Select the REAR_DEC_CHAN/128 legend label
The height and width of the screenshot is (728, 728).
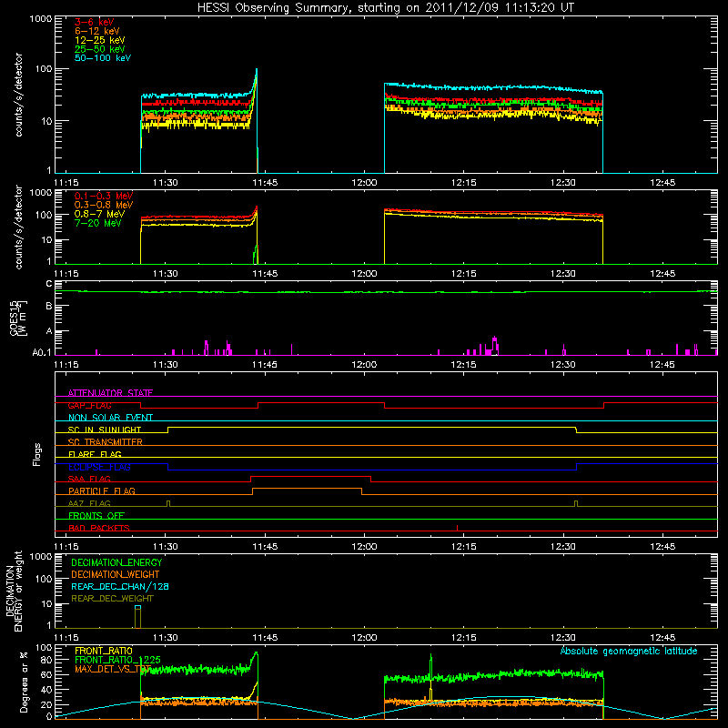coord(120,586)
